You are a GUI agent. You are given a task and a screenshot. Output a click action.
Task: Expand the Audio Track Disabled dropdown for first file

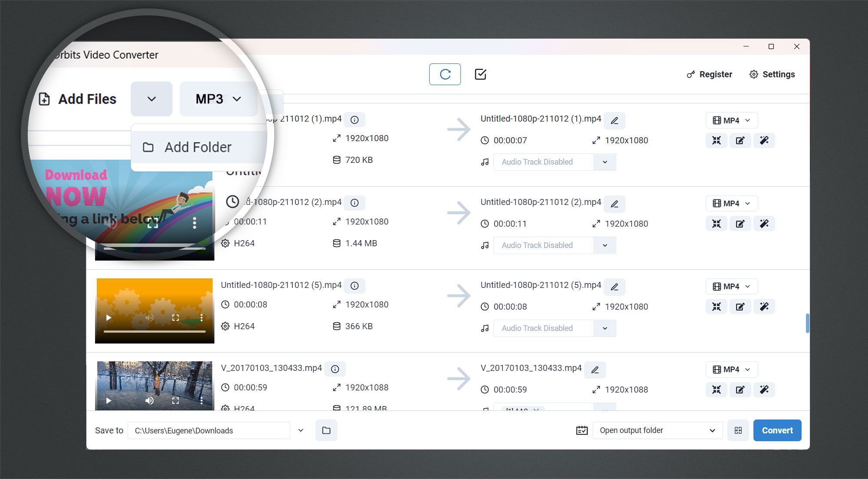603,162
